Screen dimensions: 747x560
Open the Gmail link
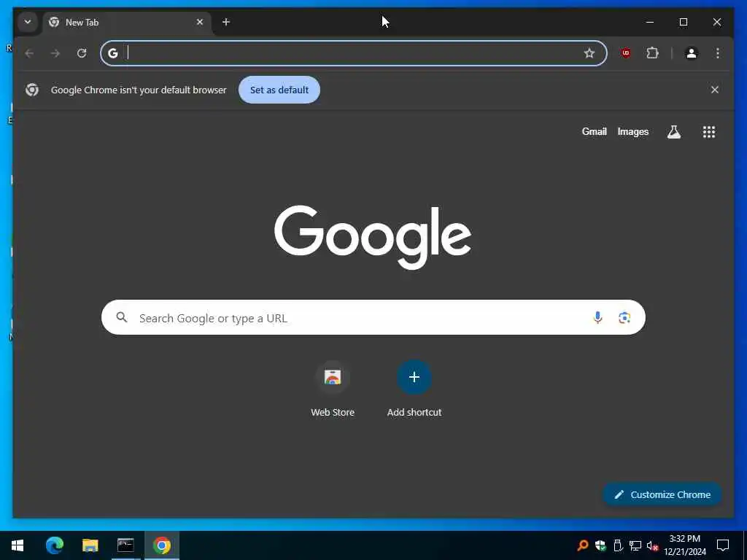click(594, 131)
